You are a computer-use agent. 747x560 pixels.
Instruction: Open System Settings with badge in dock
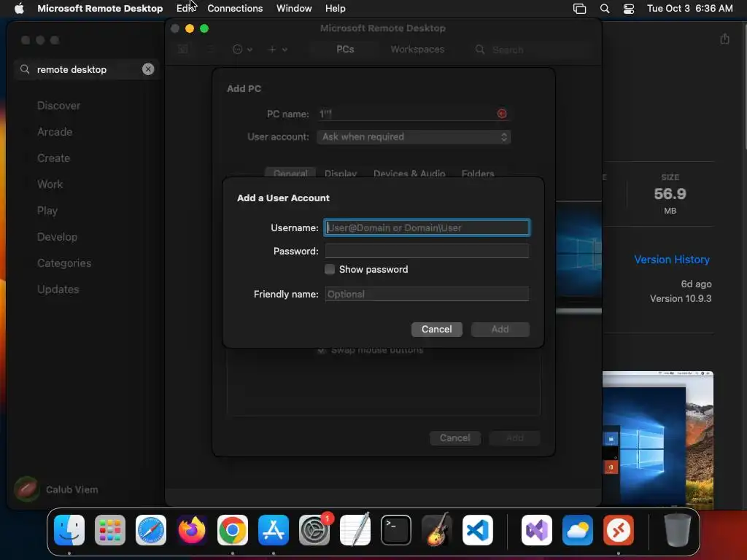(x=314, y=530)
